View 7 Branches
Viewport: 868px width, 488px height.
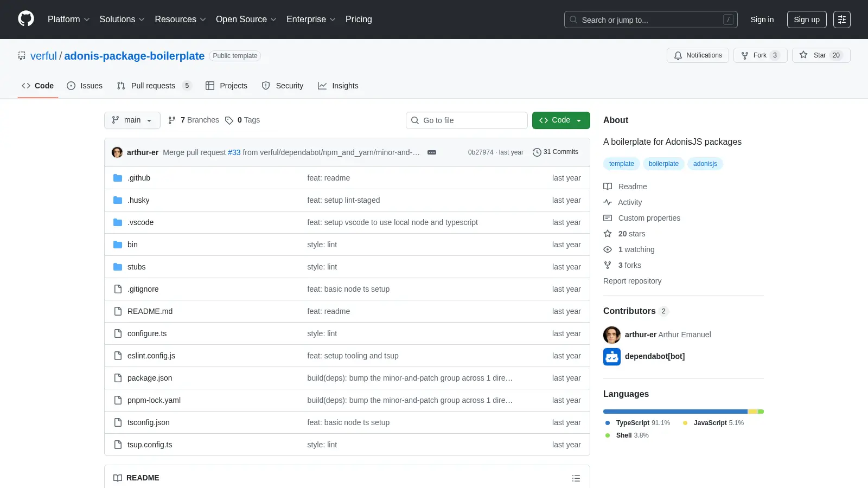194,120
